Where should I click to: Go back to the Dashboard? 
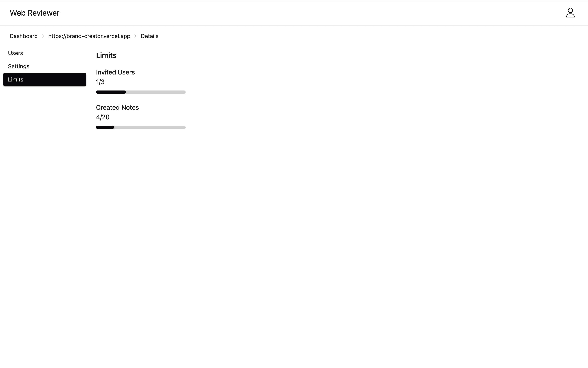click(x=23, y=36)
